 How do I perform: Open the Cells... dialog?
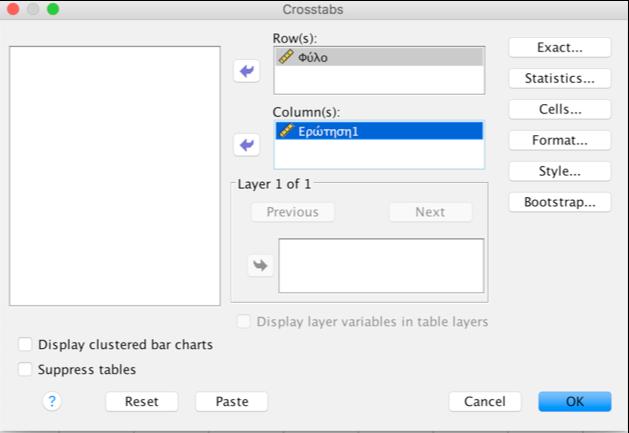point(560,109)
